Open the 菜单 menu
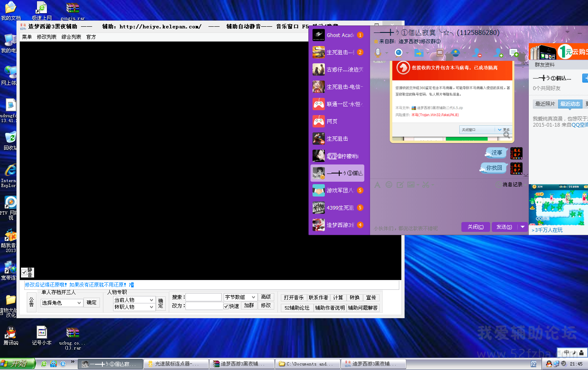Image resolution: width=588 pixels, height=370 pixels. point(27,37)
